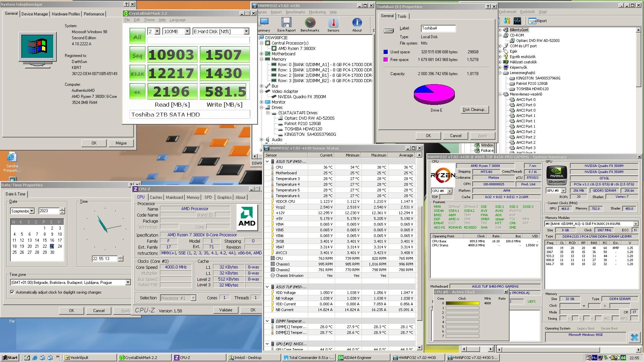The height and width of the screenshot is (362, 644).
Task: Click the crossed-tools icon in System Summary
Action: 634,337
